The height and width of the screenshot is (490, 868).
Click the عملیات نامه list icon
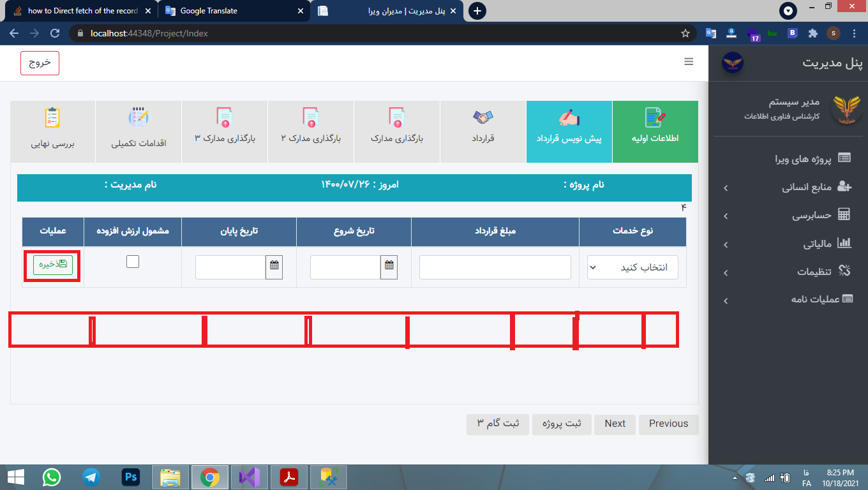click(x=848, y=299)
